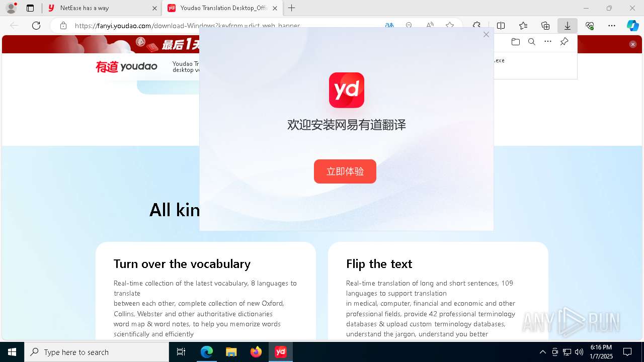Click the Youdao logo on webpage
The image size is (644, 362).
coord(126,66)
